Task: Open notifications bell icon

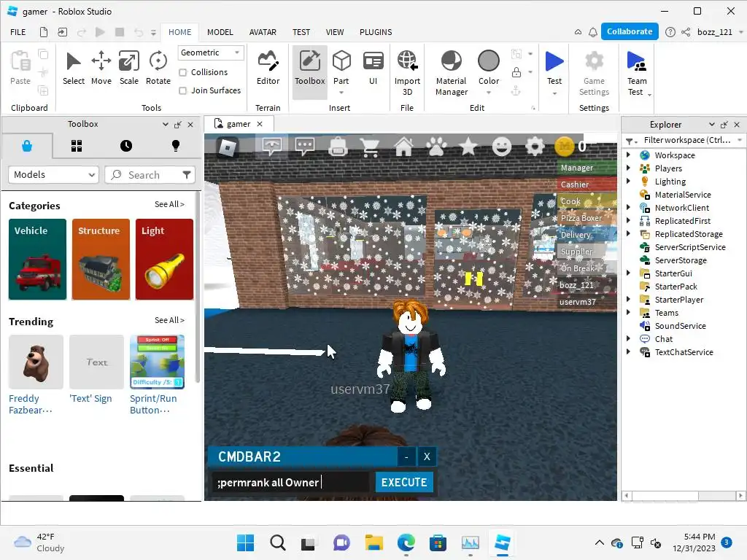Action: point(593,32)
